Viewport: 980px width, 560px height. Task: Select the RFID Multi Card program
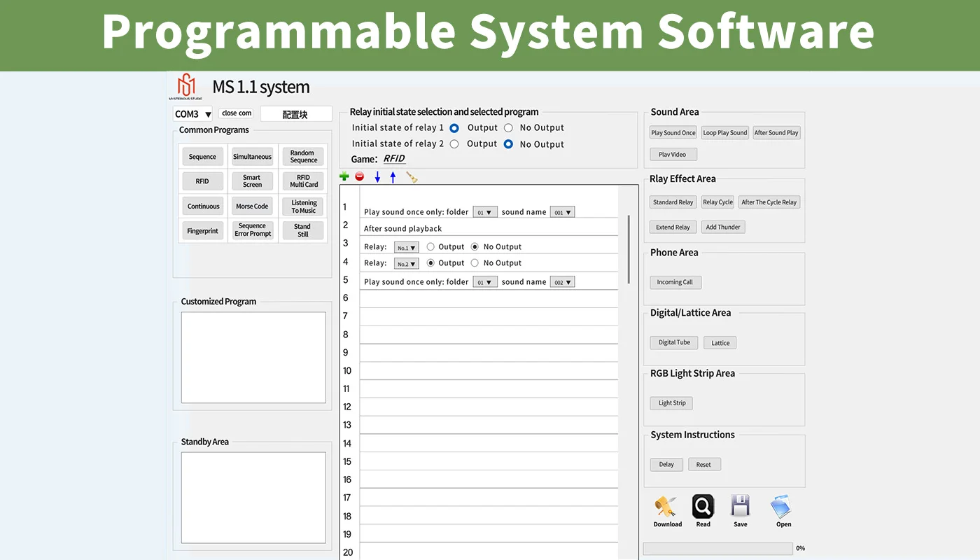click(x=303, y=181)
